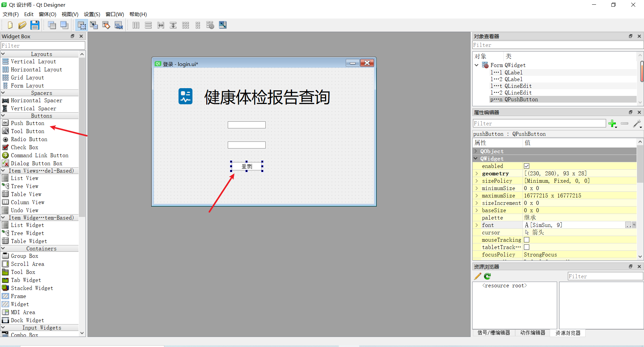The width and height of the screenshot is (644, 347).
Task: Close the 资源浏览器 panel
Action: pos(639,267)
